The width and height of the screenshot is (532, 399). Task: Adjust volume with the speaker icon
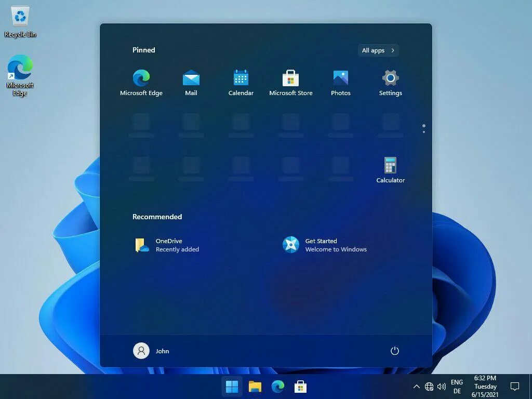(442, 387)
